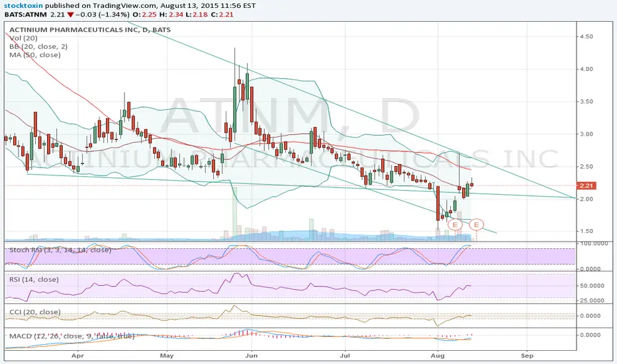Select the MACD (12, 26, close, 9, false, true) label
This screenshot has width=617, height=364.
click(x=72, y=336)
